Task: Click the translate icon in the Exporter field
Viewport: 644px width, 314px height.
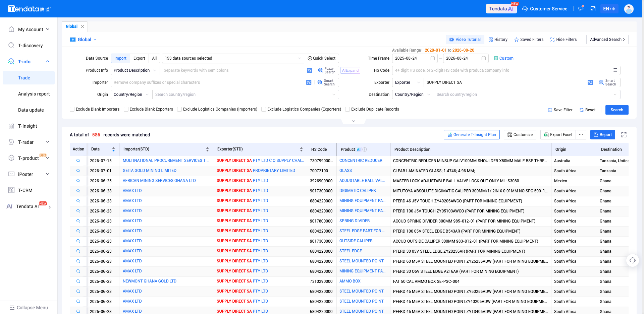Action: click(590, 82)
